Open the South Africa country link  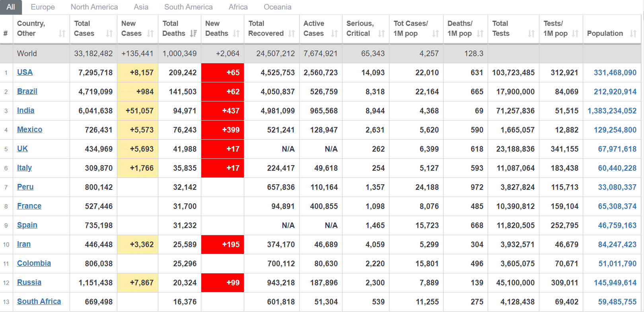tap(39, 302)
